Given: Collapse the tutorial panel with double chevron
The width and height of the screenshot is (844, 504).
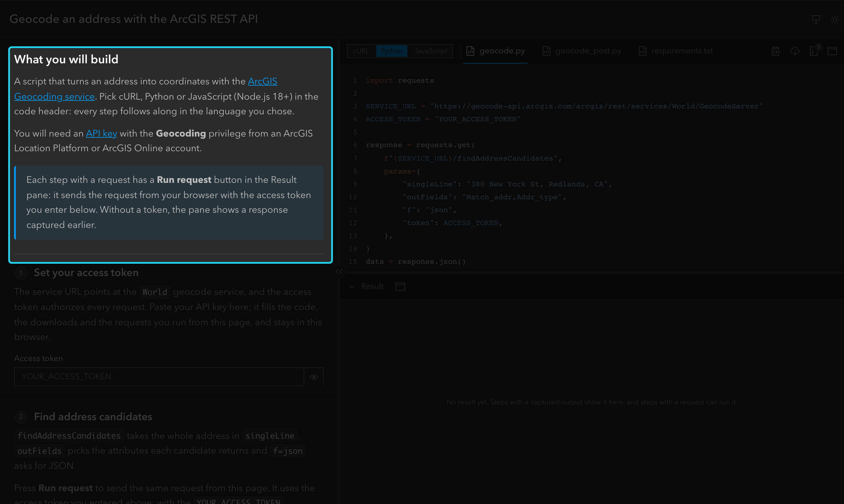Looking at the screenshot, I should 339,271.
